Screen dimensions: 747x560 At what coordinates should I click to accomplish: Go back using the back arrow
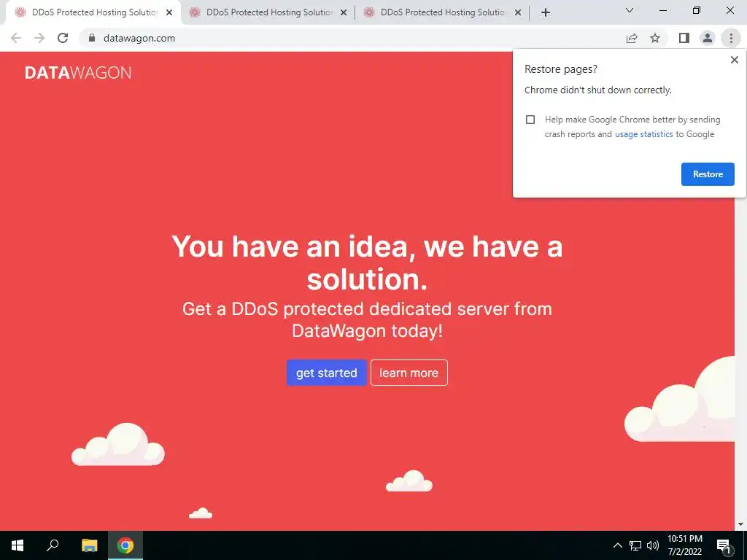[x=16, y=38]
